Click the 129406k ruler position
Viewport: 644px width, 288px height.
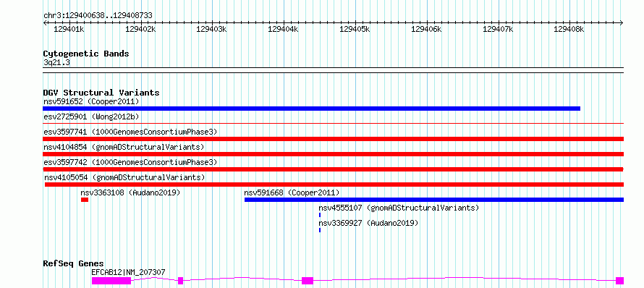427,29
